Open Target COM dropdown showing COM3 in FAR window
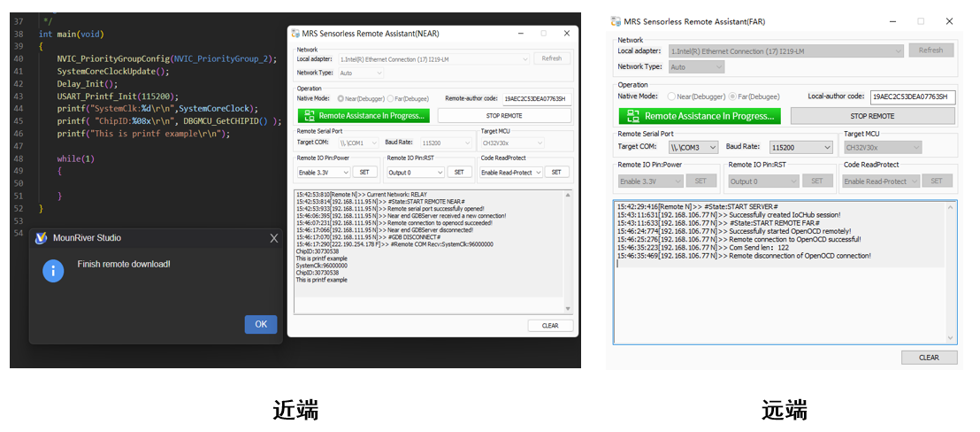 (x=693, y=148)
